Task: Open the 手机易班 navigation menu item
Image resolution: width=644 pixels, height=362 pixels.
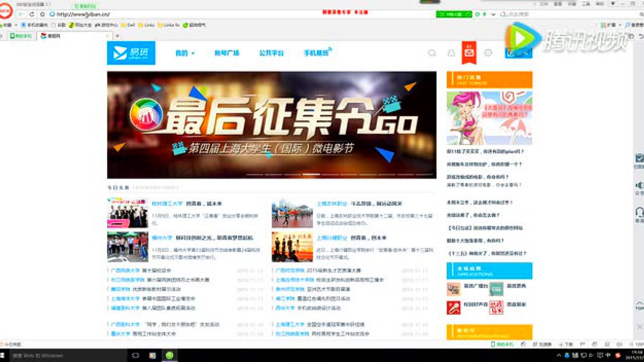Action: click(x=316, y=53)
